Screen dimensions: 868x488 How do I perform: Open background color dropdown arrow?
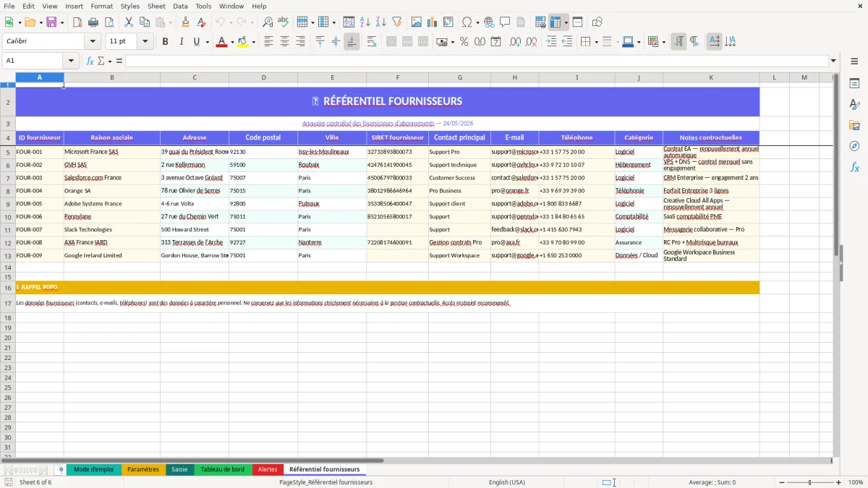pyautogui.click(x=253, y=42)
